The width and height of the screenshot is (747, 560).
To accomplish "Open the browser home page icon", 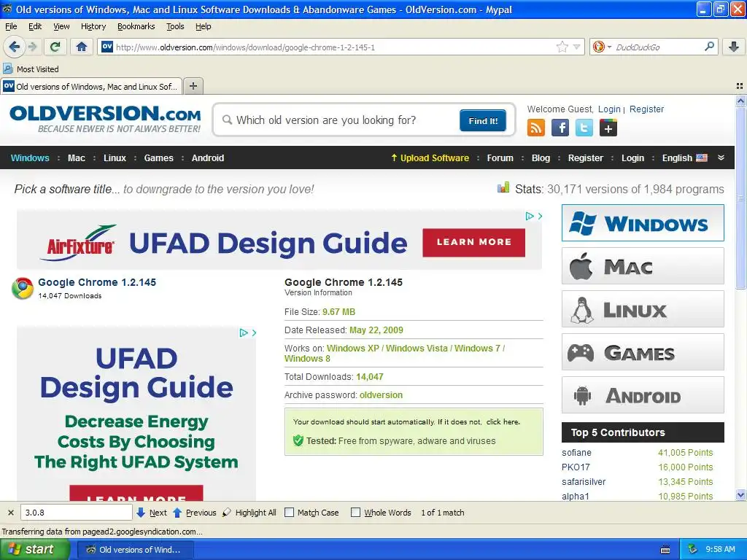I will point(82,47).
